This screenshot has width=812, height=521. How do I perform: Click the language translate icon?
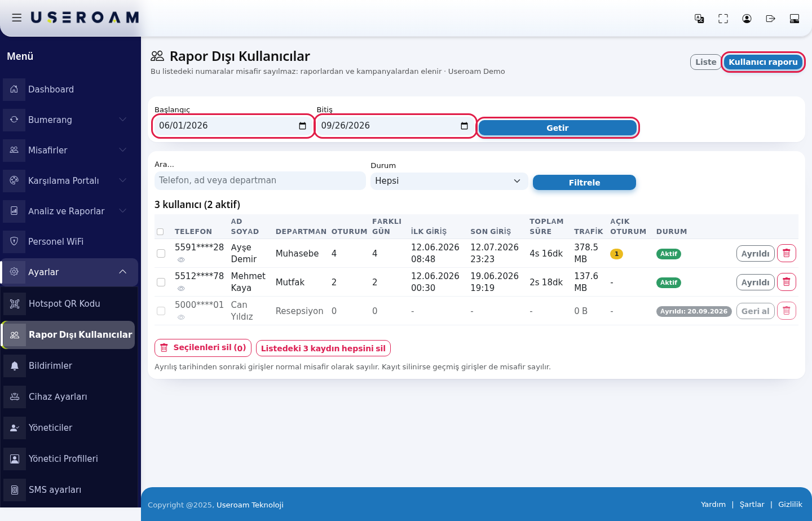tap(699, 19)
